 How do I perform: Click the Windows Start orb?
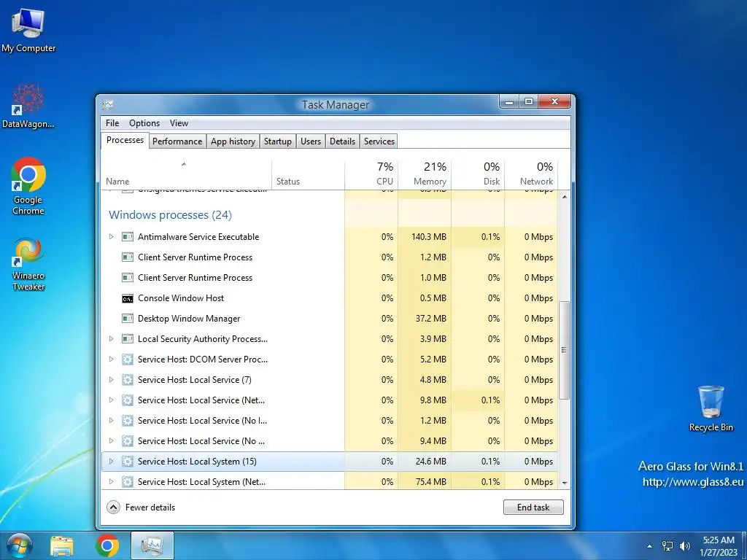20,545
